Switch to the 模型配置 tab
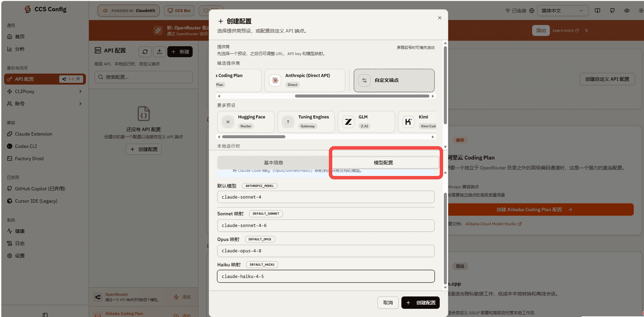The height and width of the screenshot is (317, 644). pos(383,163)
